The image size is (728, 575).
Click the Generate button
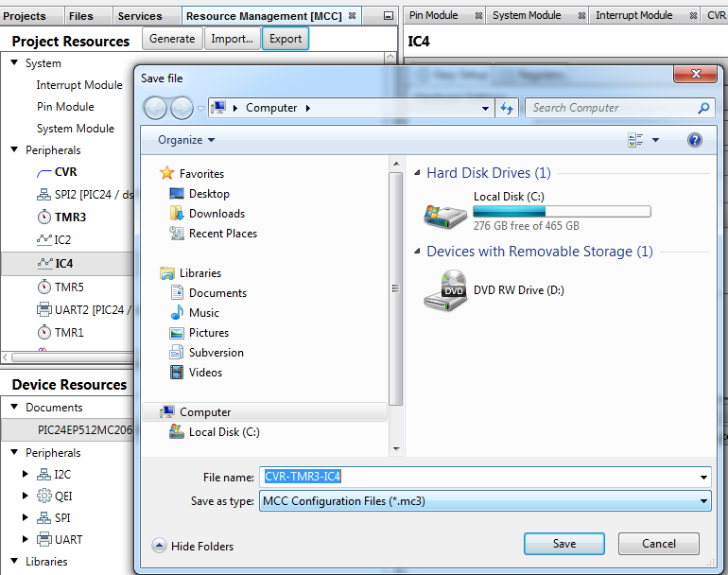173,39
